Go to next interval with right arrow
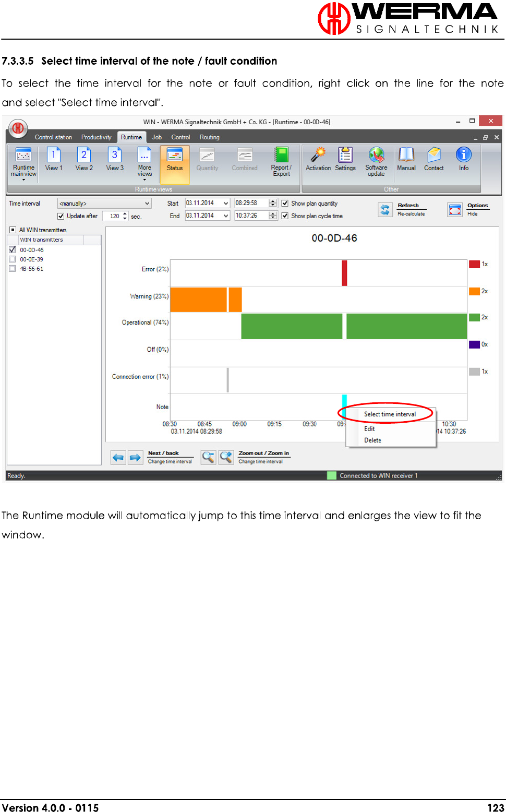Screen dimensions: 506x812 click(136, 458)
